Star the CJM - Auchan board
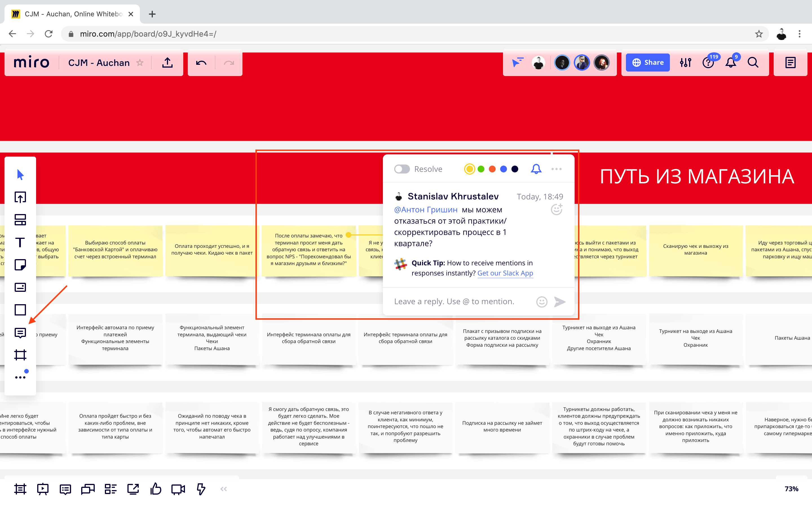The image size is (812, 507). pyautogui.click(x=140, y=63)
